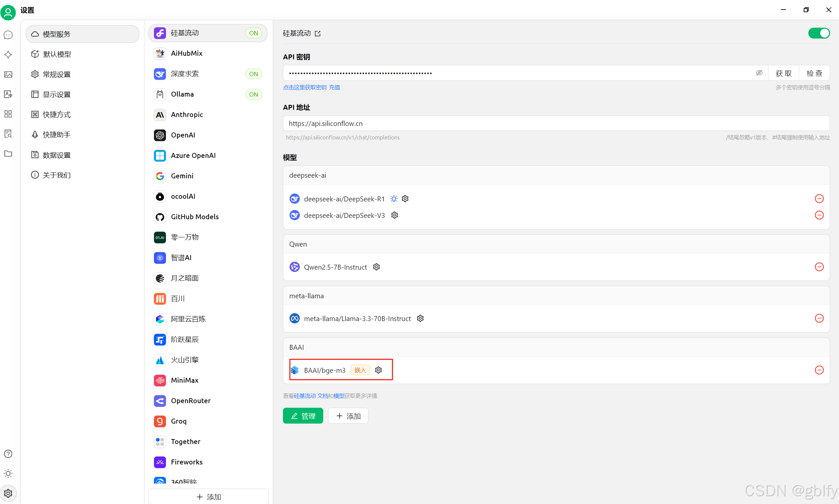Open external link icon next to 硅基流动
The width and height of the screenshot is (839, 504).
click(318, 34)
